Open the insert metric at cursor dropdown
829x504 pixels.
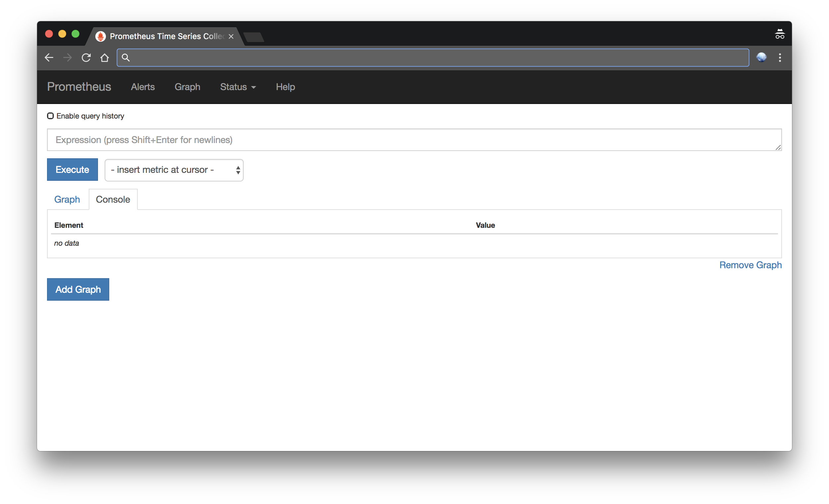click(173, 170)
